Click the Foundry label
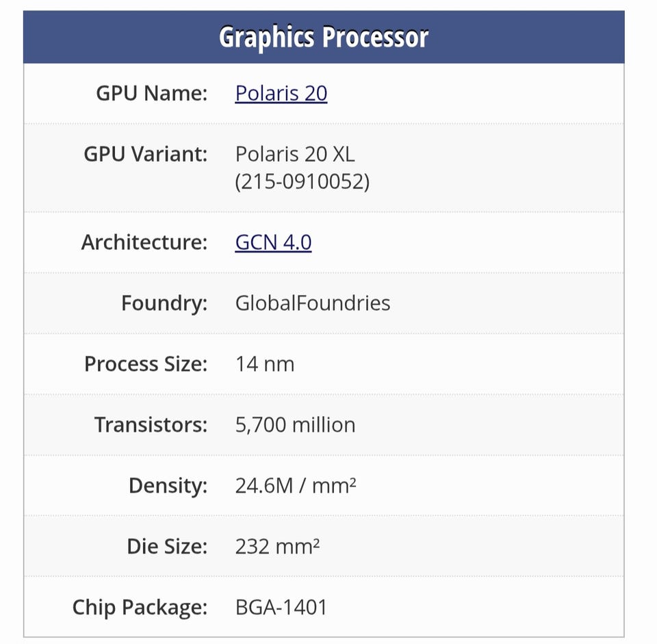Screen dimensions: 657x644 [x=164, y=303]
